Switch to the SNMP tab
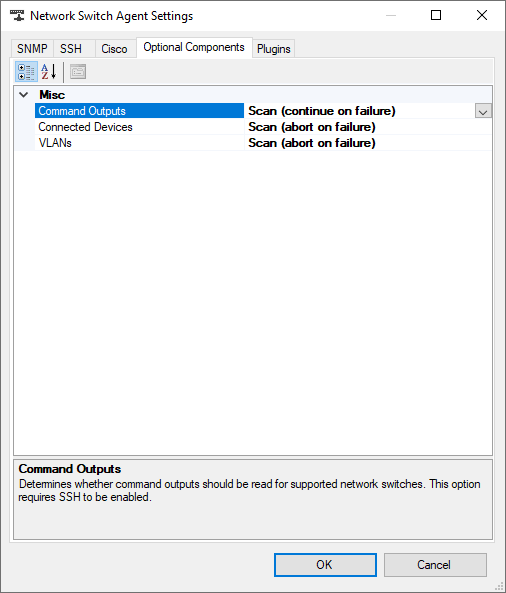The height and width of the screenshot is (593, 506). pos(32,49)
